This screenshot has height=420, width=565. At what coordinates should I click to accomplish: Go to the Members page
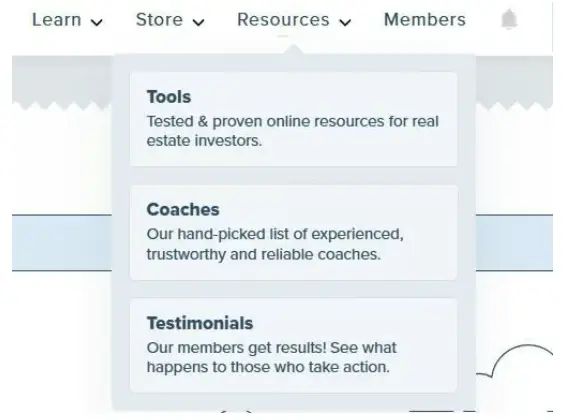pos(425,19)
